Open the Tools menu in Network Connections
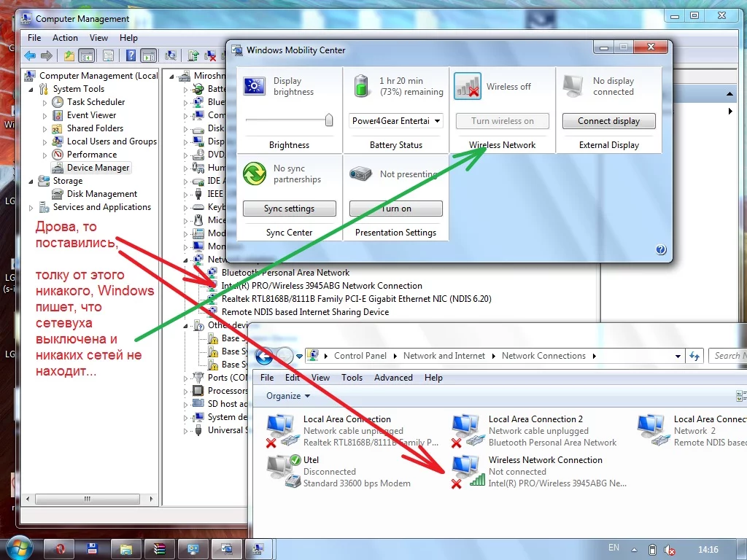The image size is (747, 560). [352, 378]
